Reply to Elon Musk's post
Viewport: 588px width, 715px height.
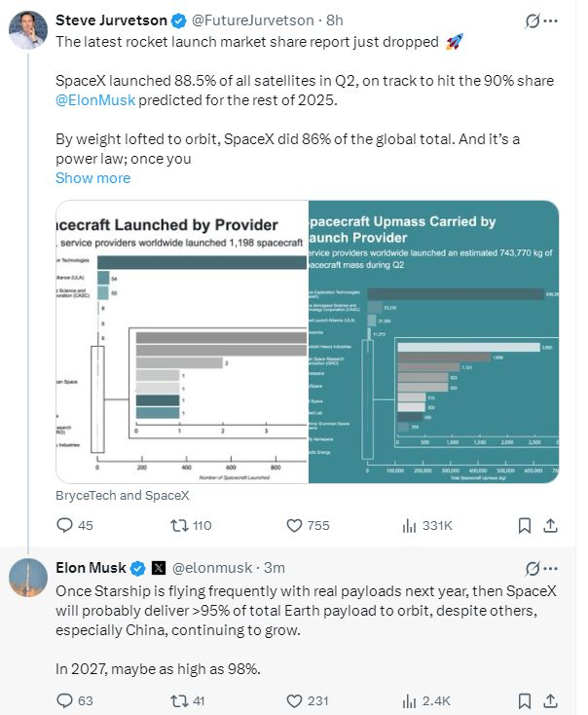[66, 699]
